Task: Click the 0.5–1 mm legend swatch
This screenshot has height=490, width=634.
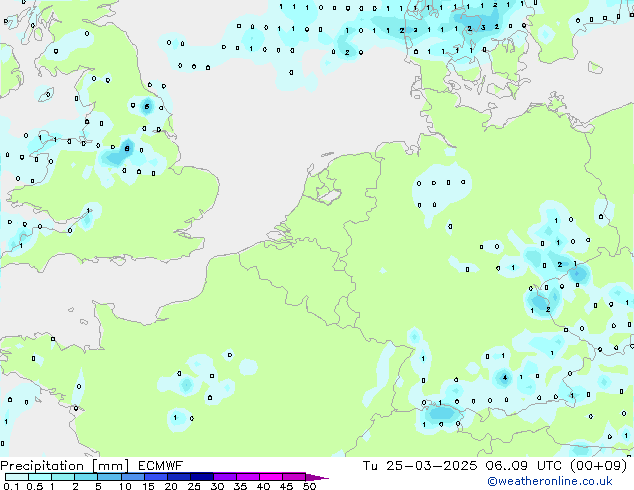Action: [40, 477]
